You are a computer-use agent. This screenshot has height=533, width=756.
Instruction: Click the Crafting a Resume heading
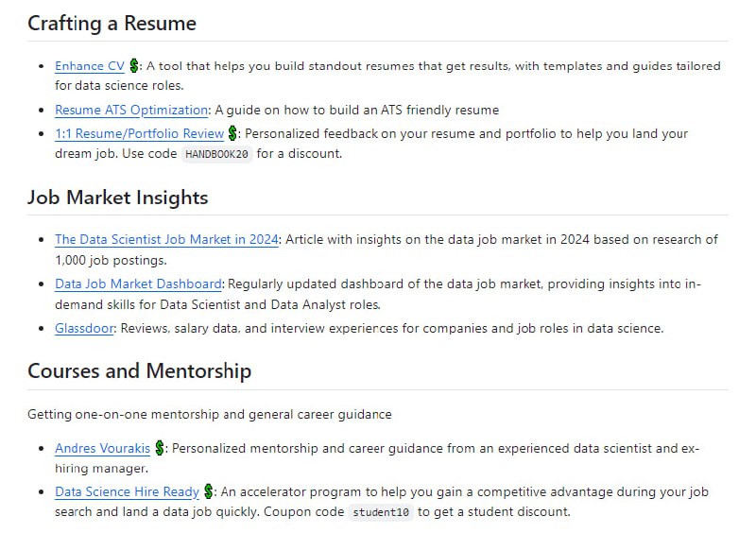pyautogui.click(x=112, y=24)
